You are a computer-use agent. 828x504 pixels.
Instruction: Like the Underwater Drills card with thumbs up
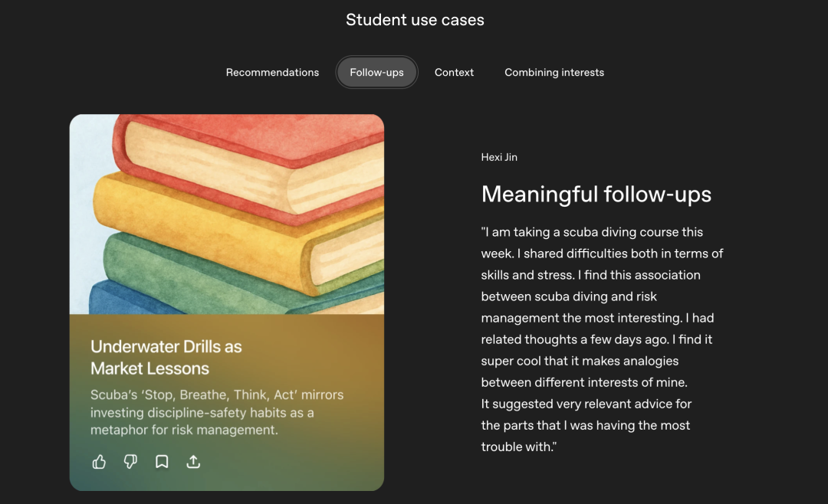click(99, 462)
